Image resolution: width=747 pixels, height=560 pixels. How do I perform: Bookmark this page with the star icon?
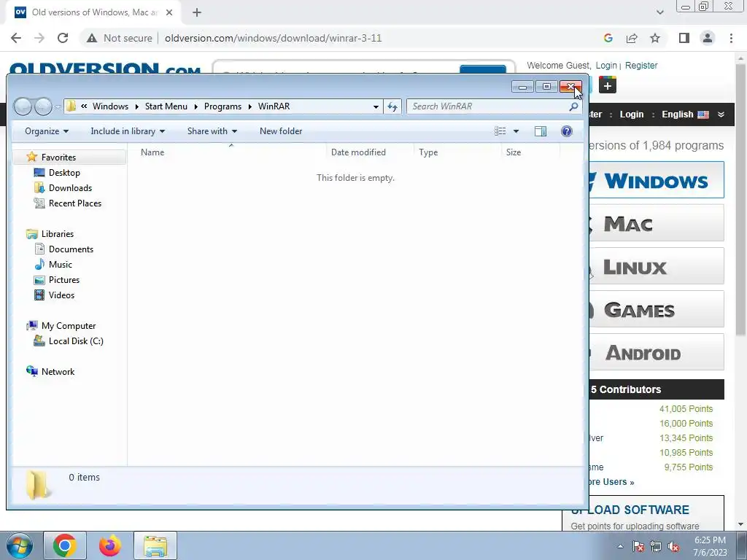[x=655, y=38]
